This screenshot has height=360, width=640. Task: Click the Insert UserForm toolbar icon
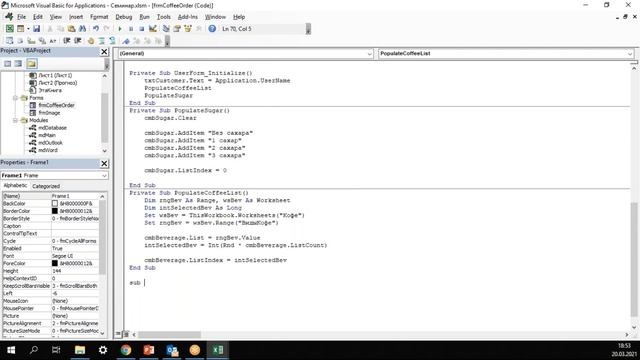[x=20, y=29]
